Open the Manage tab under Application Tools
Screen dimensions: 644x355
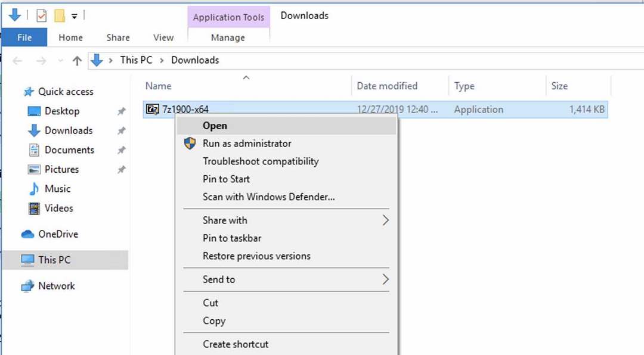228,38
